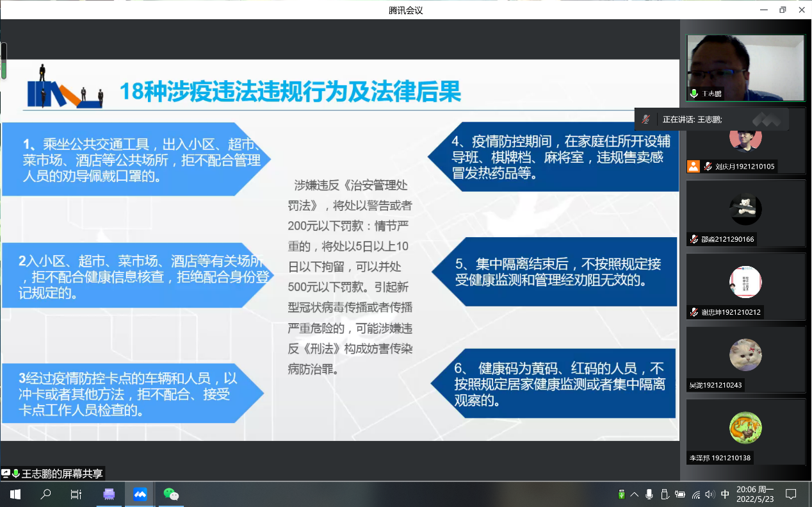
Task: Open the Windows Start menu
Action: pyautogui.click(x=15, y=494)
